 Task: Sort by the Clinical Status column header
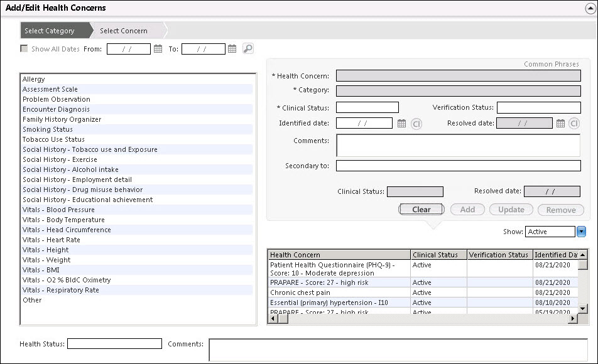[x=439, y=255]
